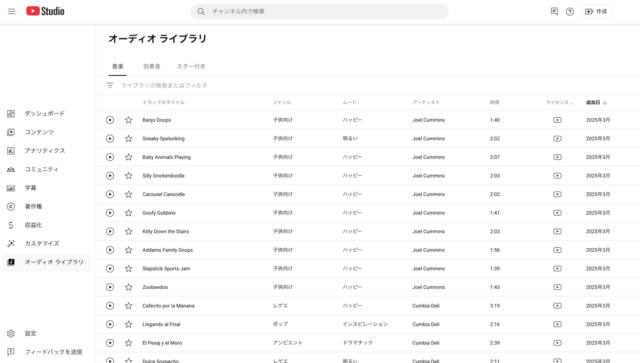Star the Zoobeedoo track
640x363 pixels.
129,287
